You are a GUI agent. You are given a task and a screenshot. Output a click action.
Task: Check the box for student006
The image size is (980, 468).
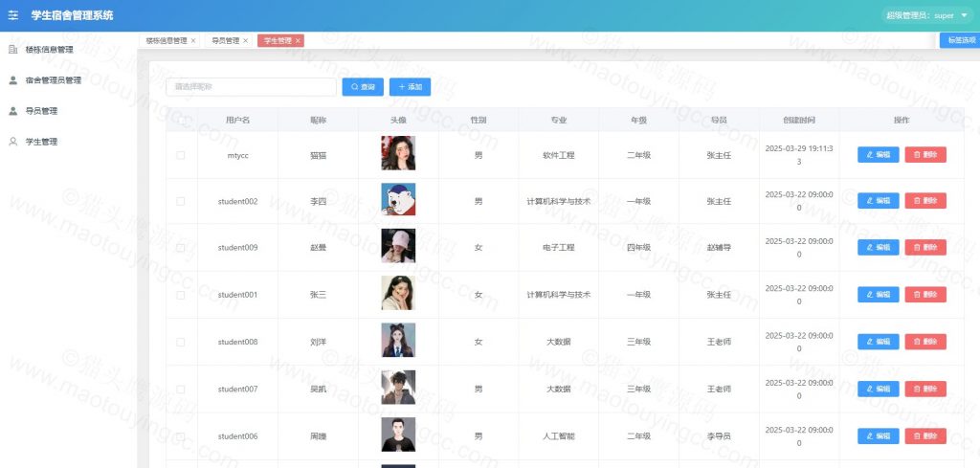click(x=181, y=436)
